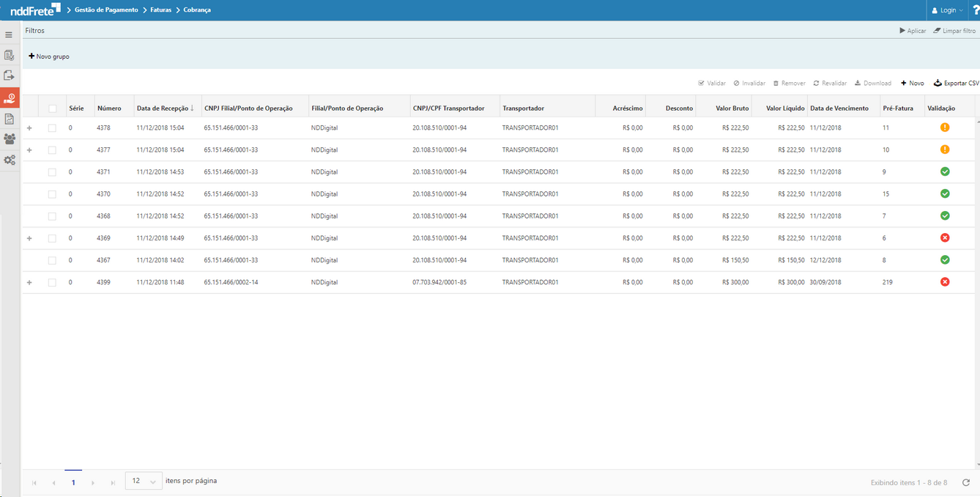Screen dimensions: 980x497
Task: Open the items per page dropdown
Action: point(144,482)
